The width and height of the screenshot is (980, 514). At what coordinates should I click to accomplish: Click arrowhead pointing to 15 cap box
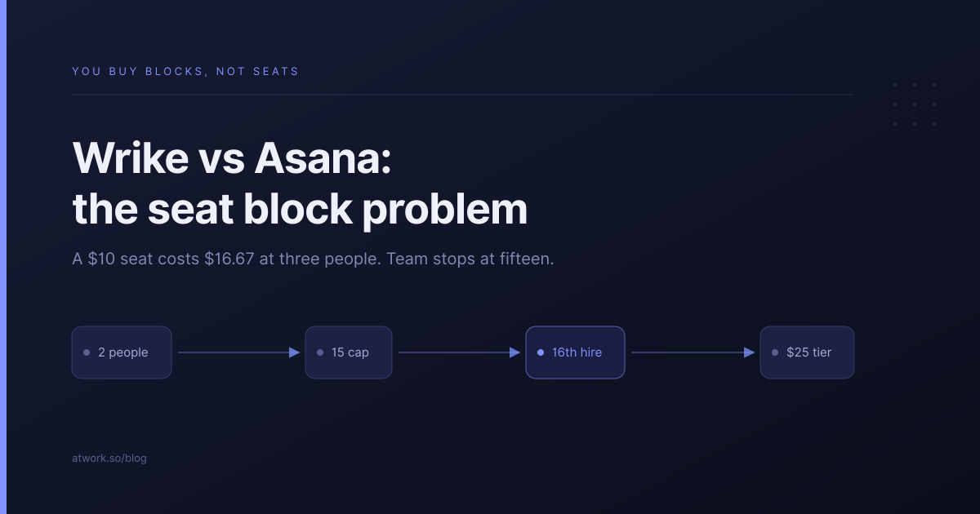pyautogui.click(x=295, y=352)
